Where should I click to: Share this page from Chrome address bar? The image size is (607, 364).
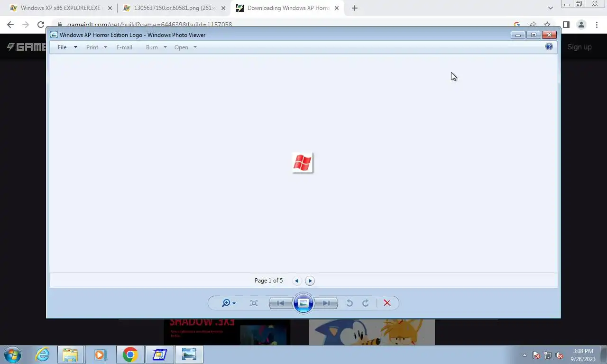(532, 25)
